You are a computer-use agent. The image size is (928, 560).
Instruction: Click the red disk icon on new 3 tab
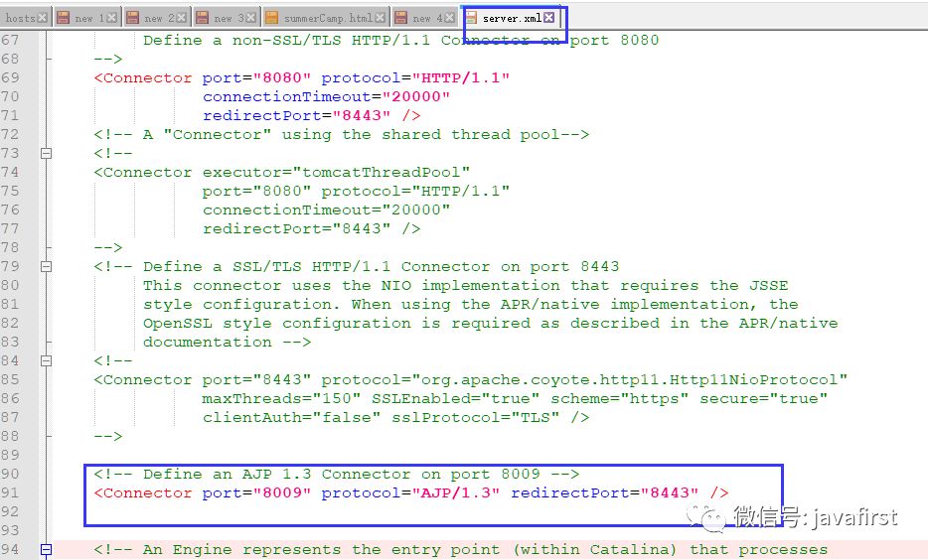203,18
